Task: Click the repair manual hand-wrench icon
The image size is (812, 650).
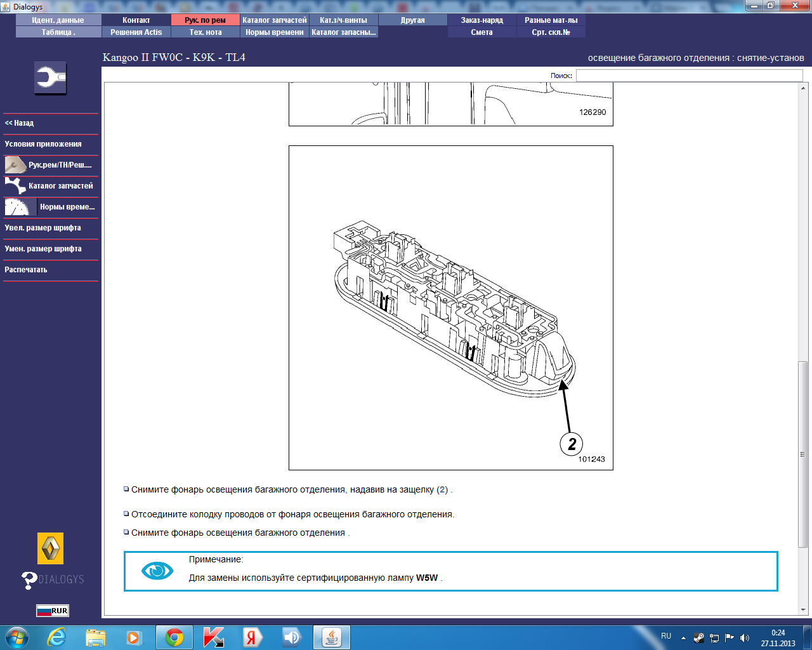Action: [15, 165]
